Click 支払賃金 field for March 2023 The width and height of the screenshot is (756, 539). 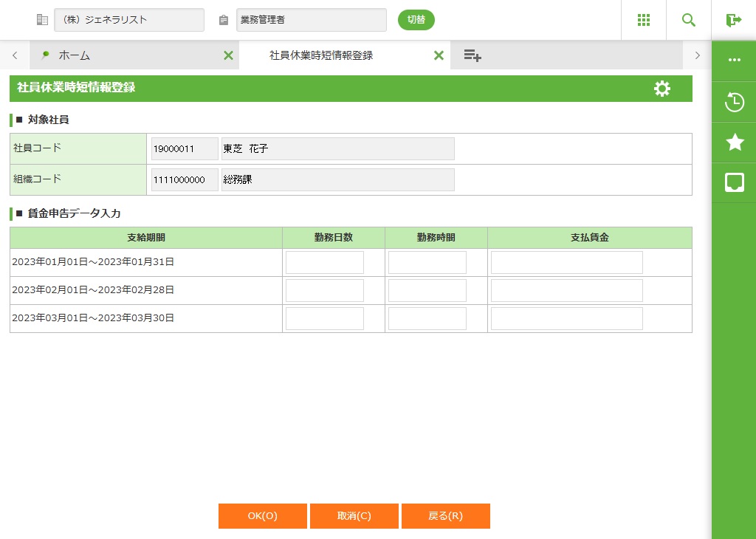coord(566,318)
